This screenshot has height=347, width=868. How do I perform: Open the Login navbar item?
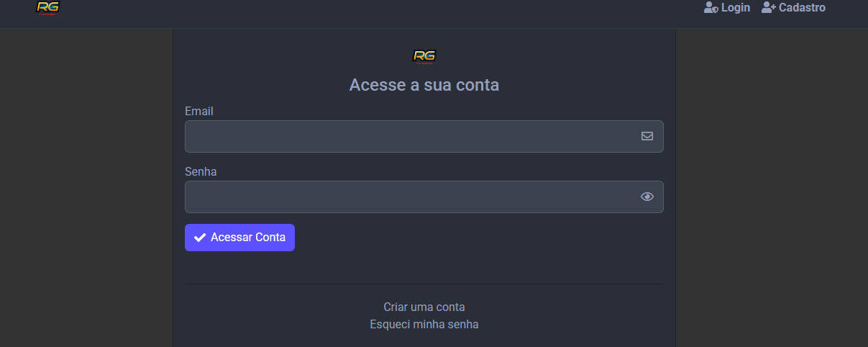coord(735,8)
